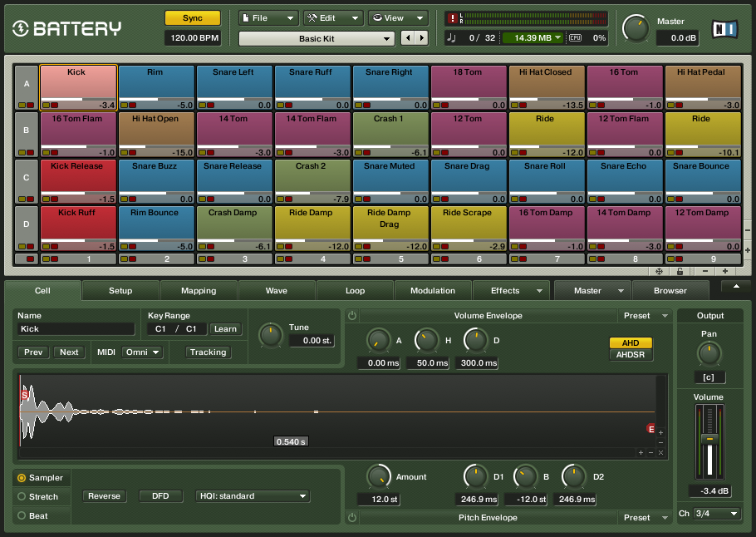The image size is (756, 537).
Task: Click the Name field containing Kick
Action: tap(76, 329)
